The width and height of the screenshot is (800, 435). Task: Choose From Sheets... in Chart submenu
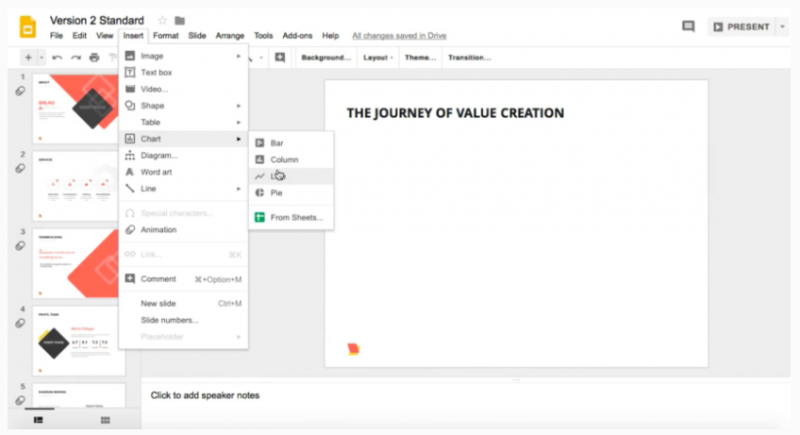coord(296,217)
